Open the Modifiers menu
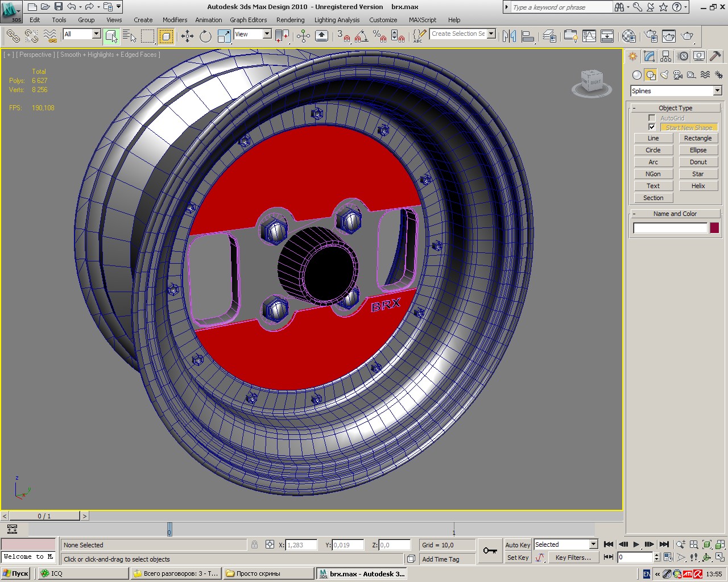This screenshot has width=728, height=582. [x=175, y=20]
